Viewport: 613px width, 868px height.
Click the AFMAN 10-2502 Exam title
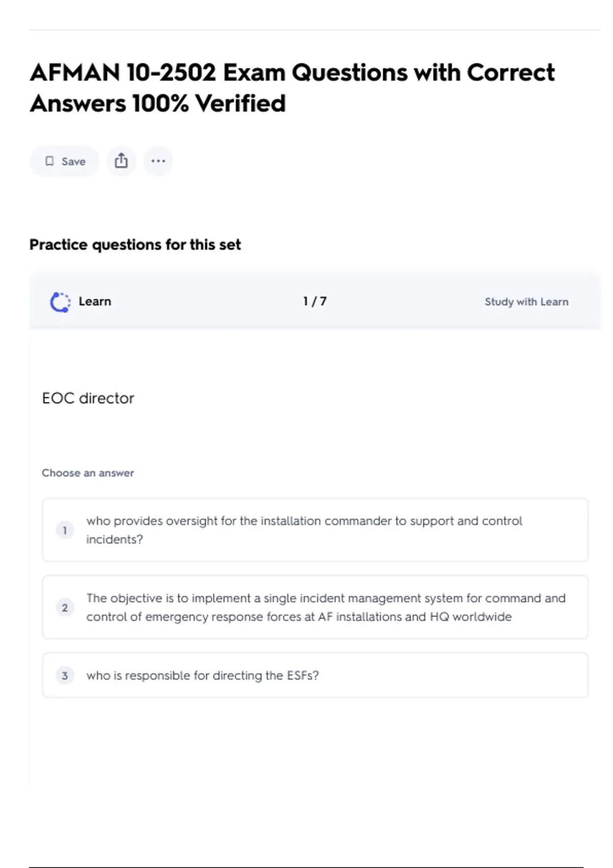coord(292,73)
